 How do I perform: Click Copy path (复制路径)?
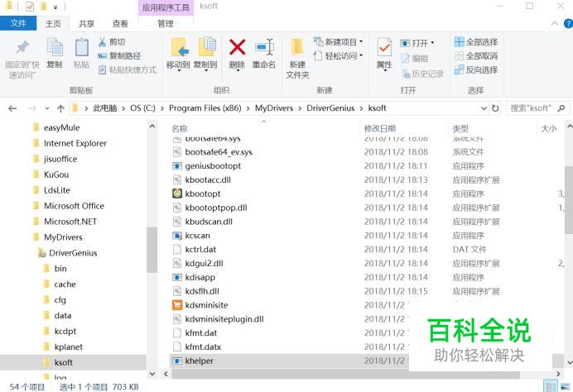[119, 56]
